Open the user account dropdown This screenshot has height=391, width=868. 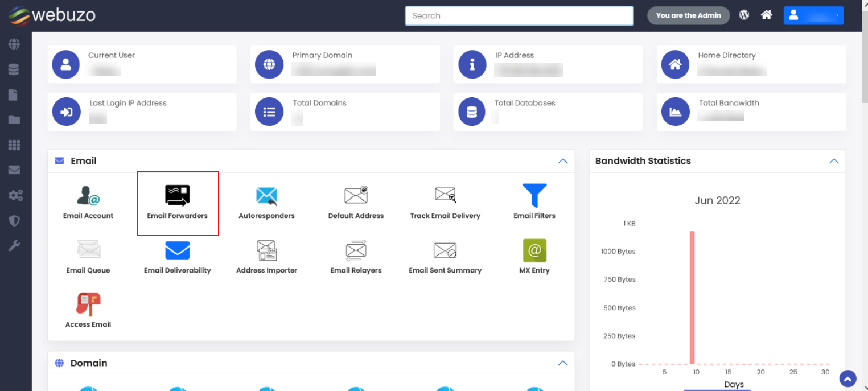[x=813, y=15]
